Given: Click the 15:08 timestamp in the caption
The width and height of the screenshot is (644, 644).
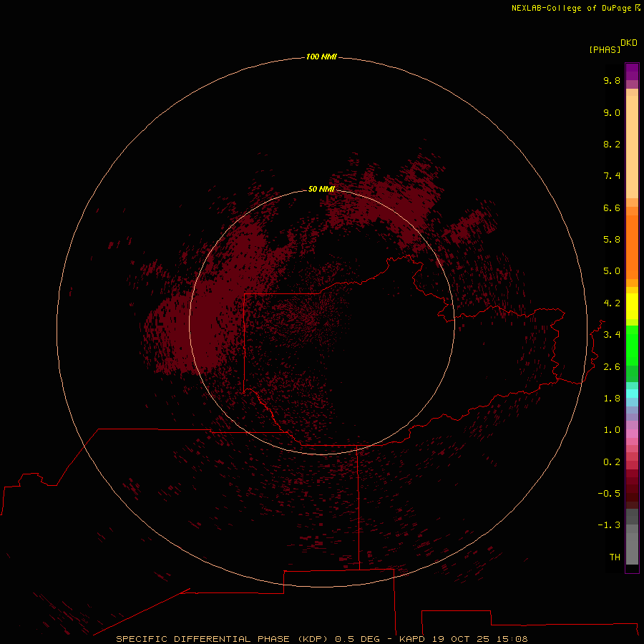Looking at the screenshot, I should [x=512, y=639].
